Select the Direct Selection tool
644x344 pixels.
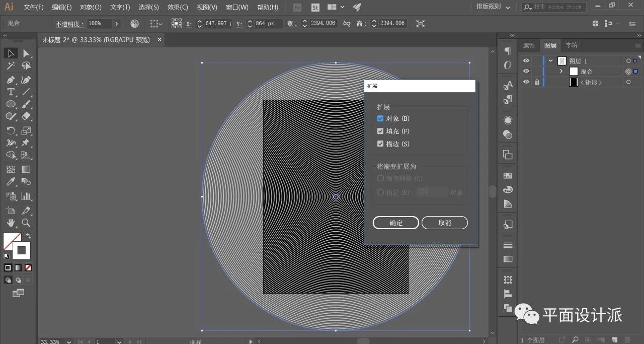tap(26, 53)
